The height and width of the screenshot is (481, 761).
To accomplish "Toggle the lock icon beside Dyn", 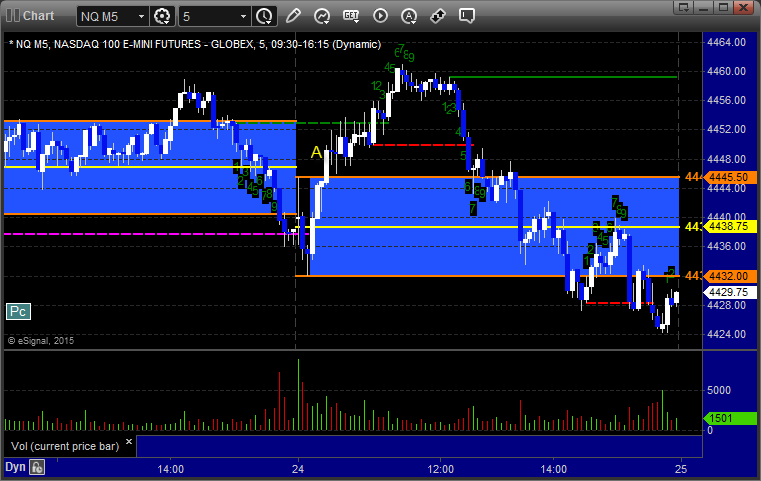I will tap(37, 467).
